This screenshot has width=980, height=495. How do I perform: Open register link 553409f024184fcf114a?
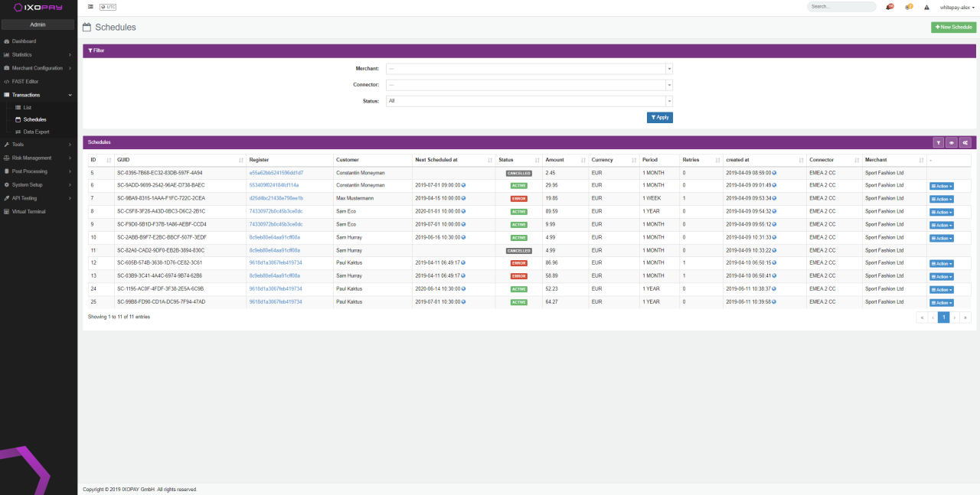click(274, 185)
